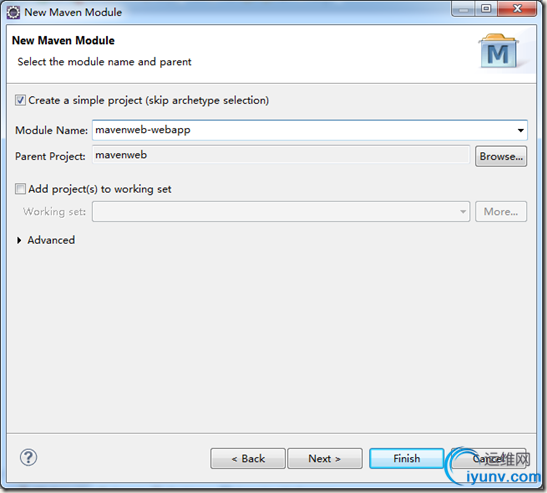Uncheck Create a simple project checkbox
Viewport: 547px width, 493px height.
coord(20,100)
